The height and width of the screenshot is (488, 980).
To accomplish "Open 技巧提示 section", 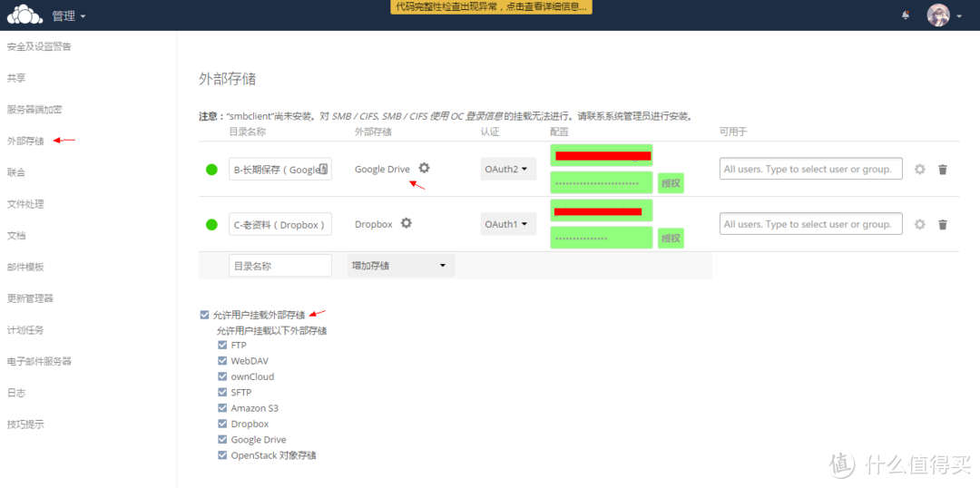I will pyautogui.click(x=25, y=425).
